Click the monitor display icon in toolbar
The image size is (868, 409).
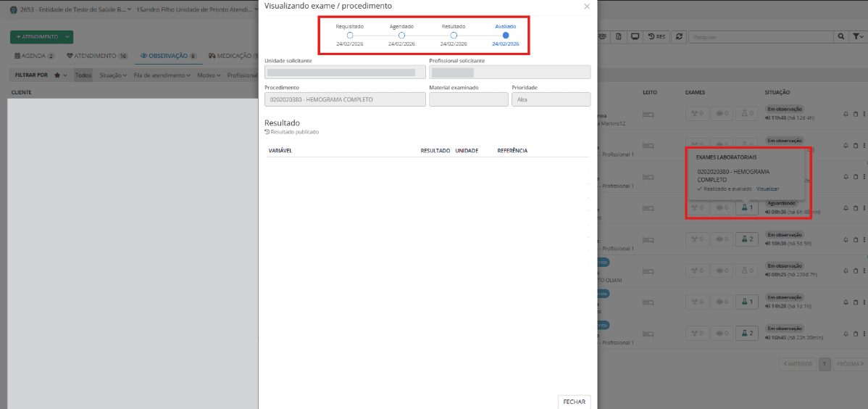tap(635, 36)
